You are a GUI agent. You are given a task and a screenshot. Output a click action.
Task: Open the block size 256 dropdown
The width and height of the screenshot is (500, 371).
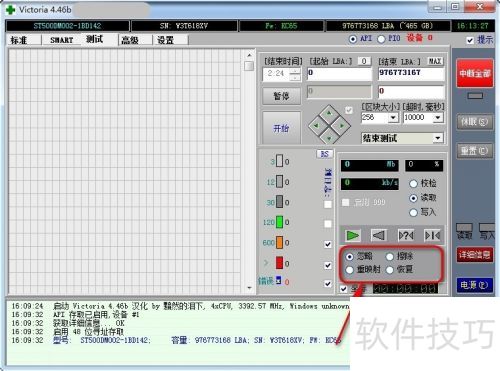click(x=393, y=117)
